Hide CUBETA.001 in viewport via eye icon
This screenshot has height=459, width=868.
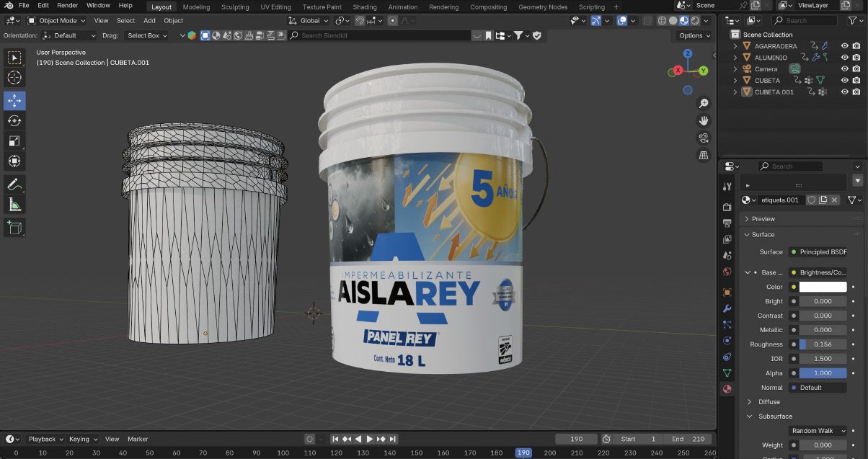(845, 92)
